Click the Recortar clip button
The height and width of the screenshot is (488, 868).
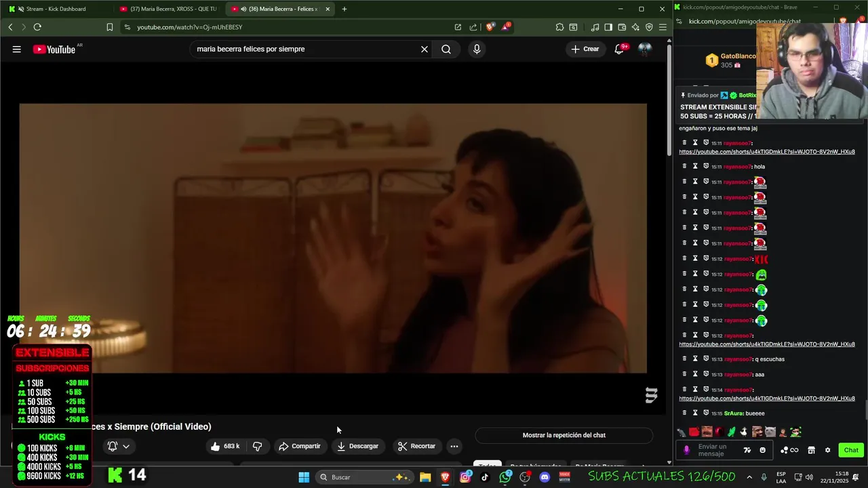pos(416,446)
